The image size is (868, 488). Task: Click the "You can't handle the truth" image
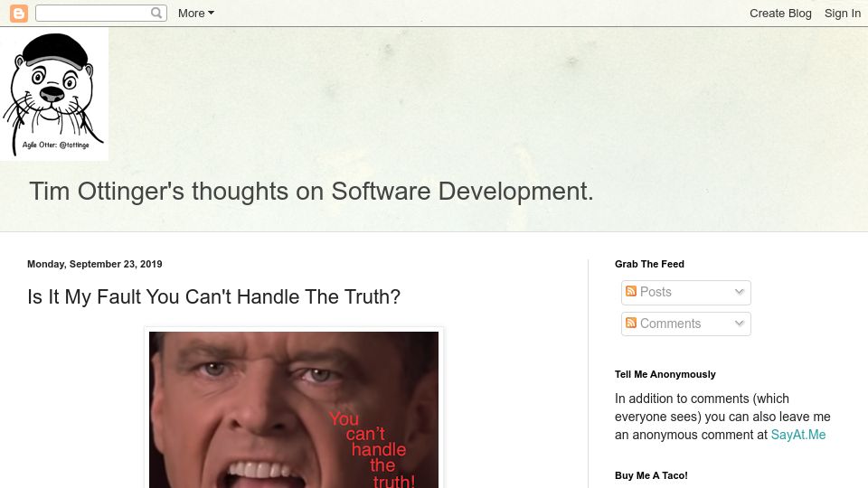tap(294, 410)
